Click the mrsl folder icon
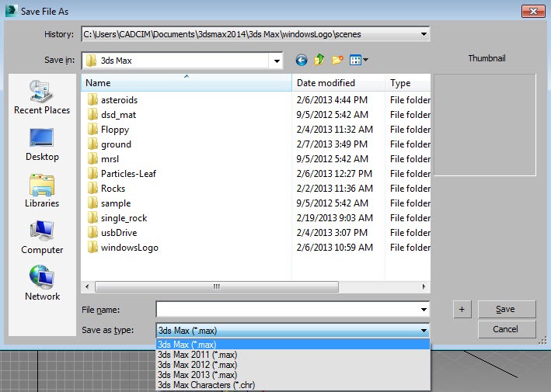Screen dimensions: 551x392 pyautogui.click(x=92, y=158)
